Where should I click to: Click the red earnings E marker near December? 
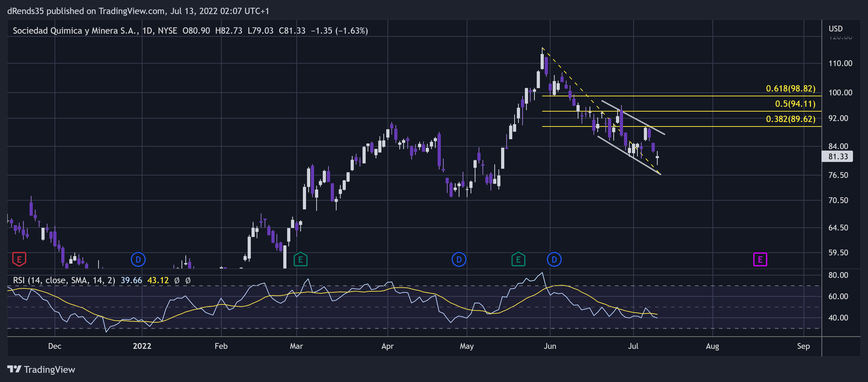(x=19, y=260)
